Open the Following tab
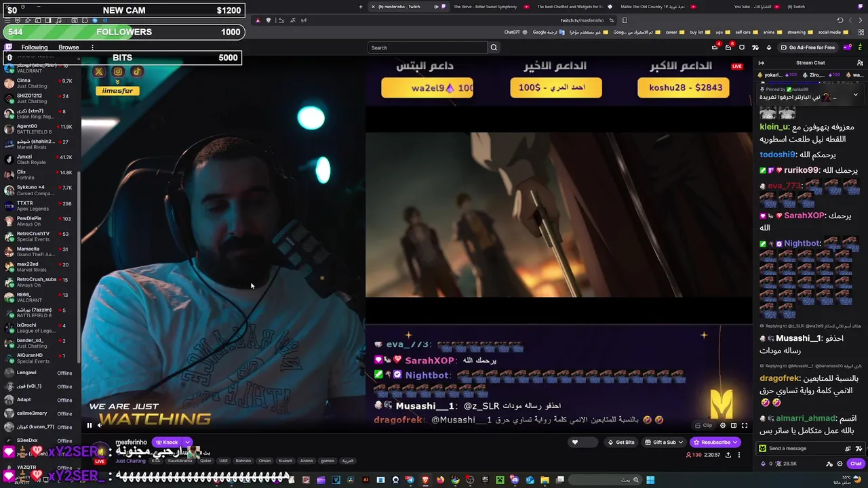 pyautogui.click(x=35, y=47)
